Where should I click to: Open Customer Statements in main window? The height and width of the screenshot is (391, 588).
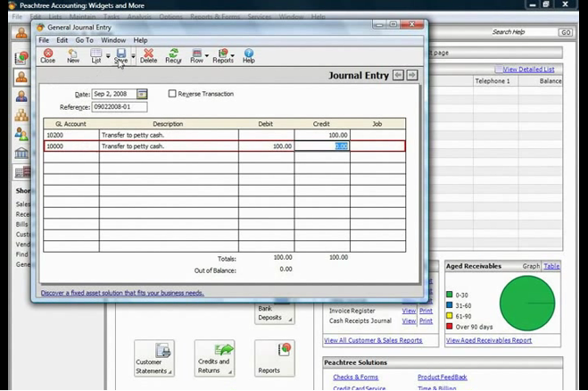[x=154, y=358]
